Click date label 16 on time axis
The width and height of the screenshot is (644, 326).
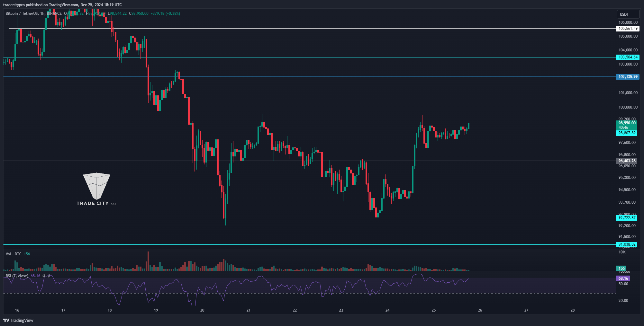click(x=17, y=310)
